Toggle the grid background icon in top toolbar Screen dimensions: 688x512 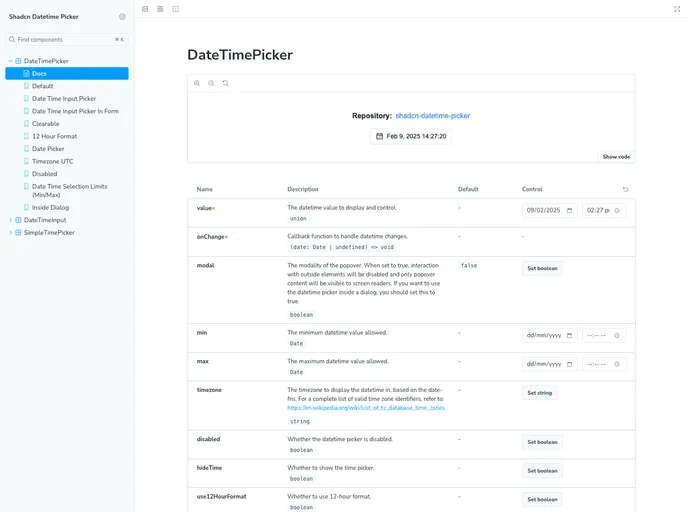160,9
